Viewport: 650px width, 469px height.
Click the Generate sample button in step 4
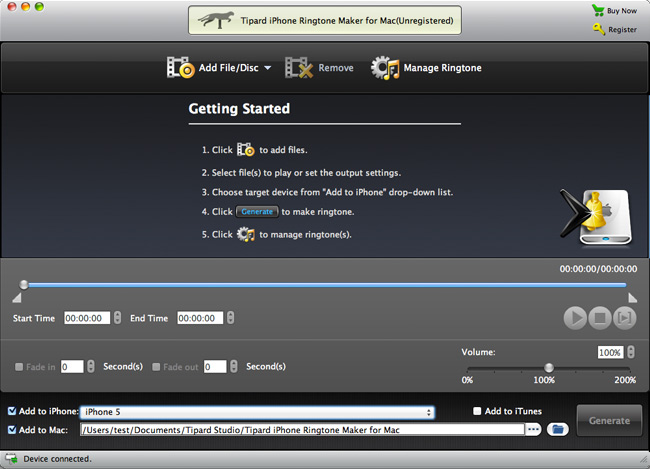(x=257, y=211)
